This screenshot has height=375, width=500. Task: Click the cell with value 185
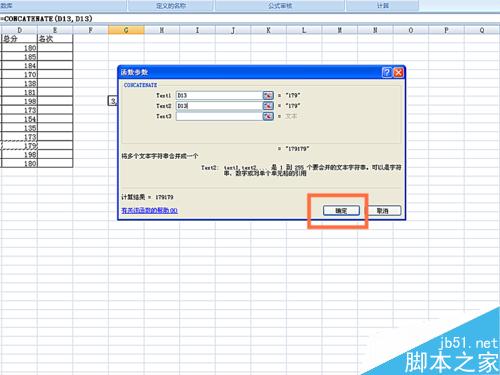coord(19,57)
